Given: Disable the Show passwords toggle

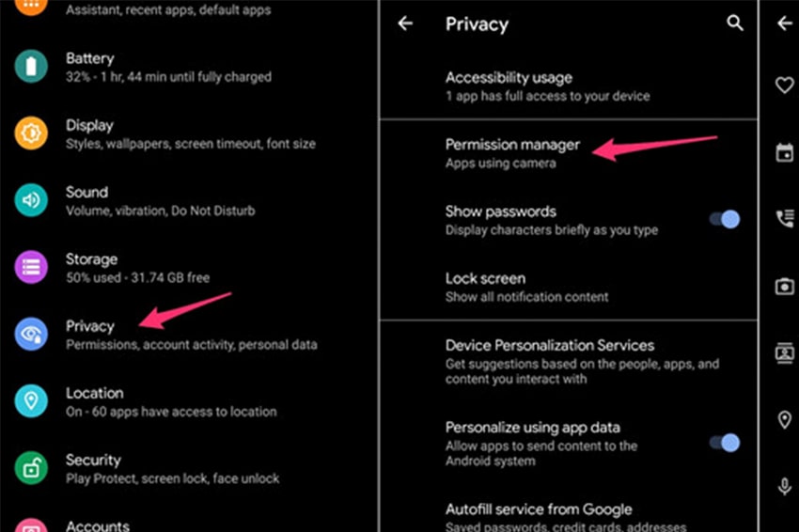Looking at the screenshot, I should pyautogui.click(x=725, y=219).
